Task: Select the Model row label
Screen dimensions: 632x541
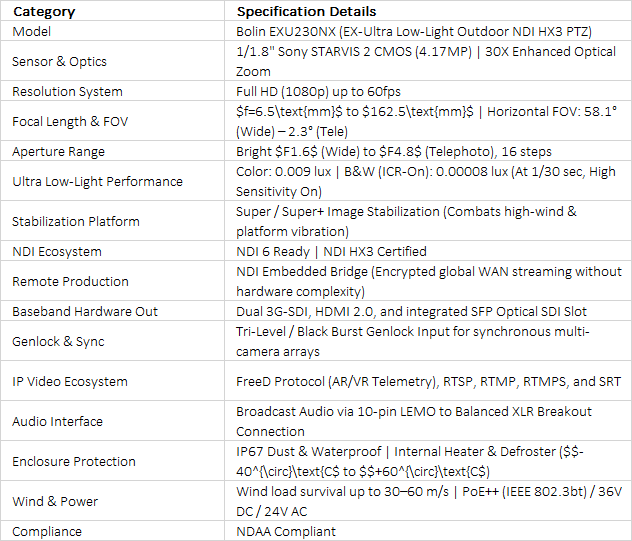Action: (x=112, y=31)
